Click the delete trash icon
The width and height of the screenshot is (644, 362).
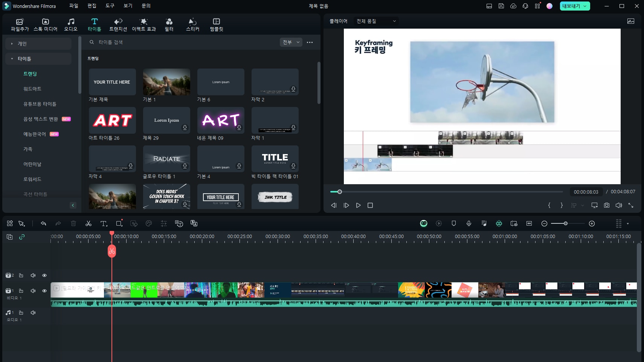tap(73, 223)
